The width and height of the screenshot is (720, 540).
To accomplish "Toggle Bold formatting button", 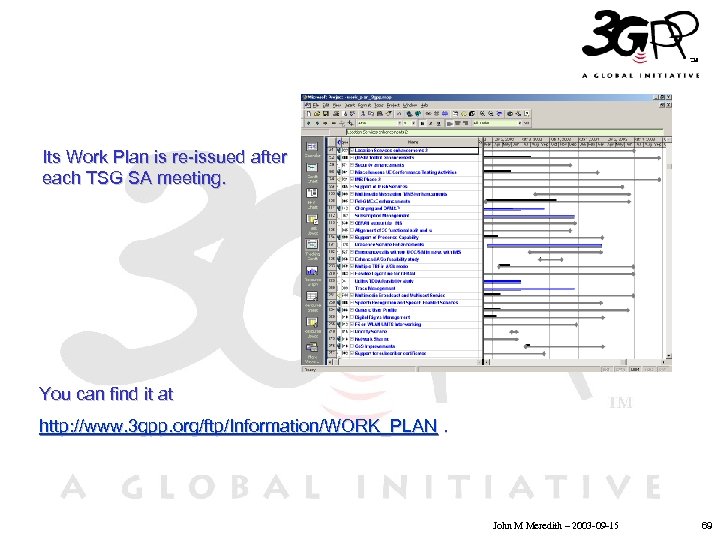I will click(422, 123).
